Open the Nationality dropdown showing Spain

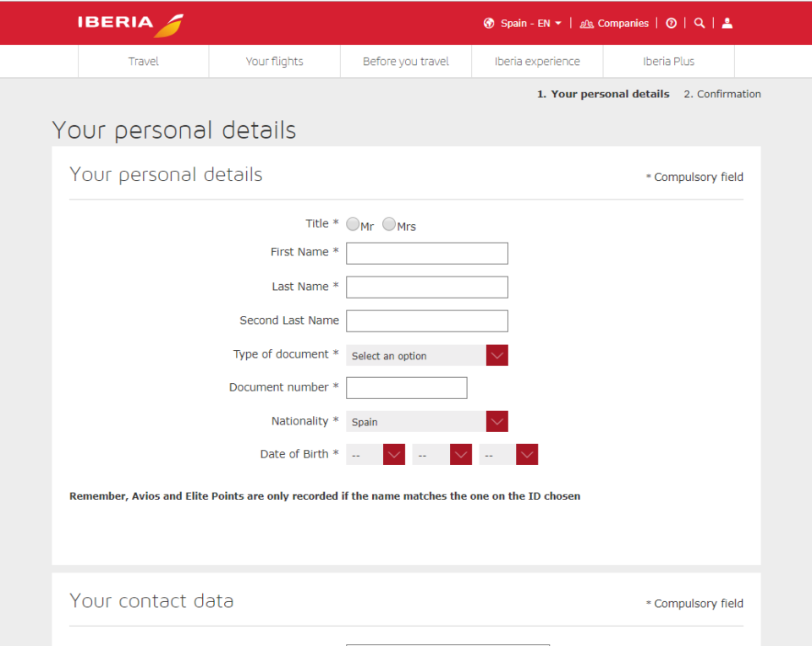(x=427, y=422)
